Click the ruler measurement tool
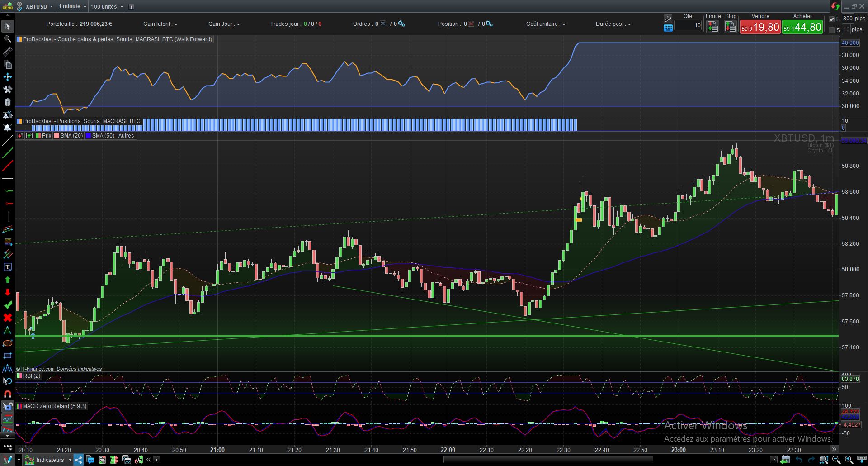868x466 pixels. click(x=7, y=52)
